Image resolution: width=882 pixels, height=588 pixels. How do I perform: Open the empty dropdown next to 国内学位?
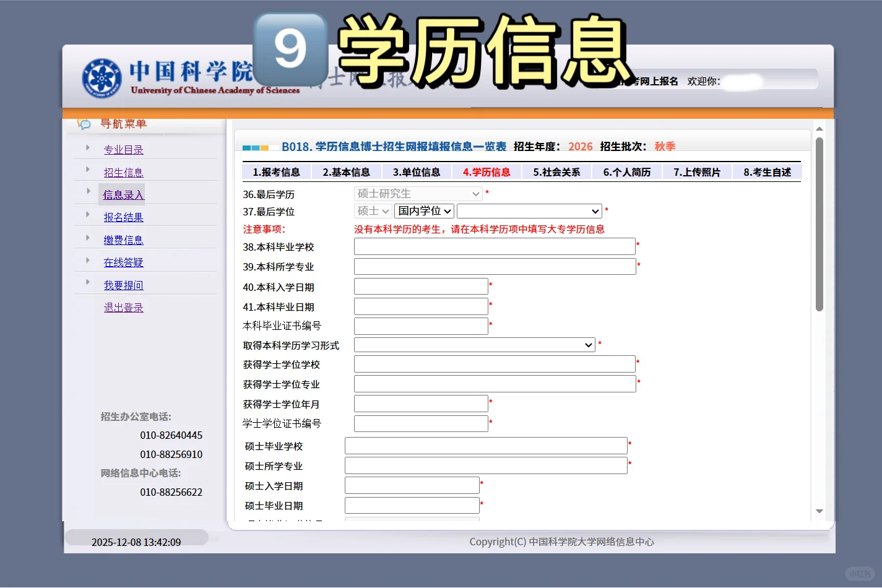(x=529, y=210)
